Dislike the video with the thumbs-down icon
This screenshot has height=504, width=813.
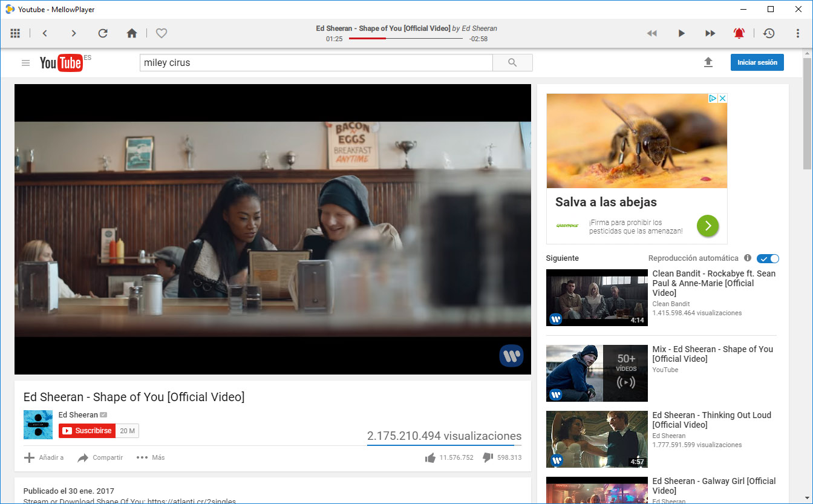[x=488, y=458]
